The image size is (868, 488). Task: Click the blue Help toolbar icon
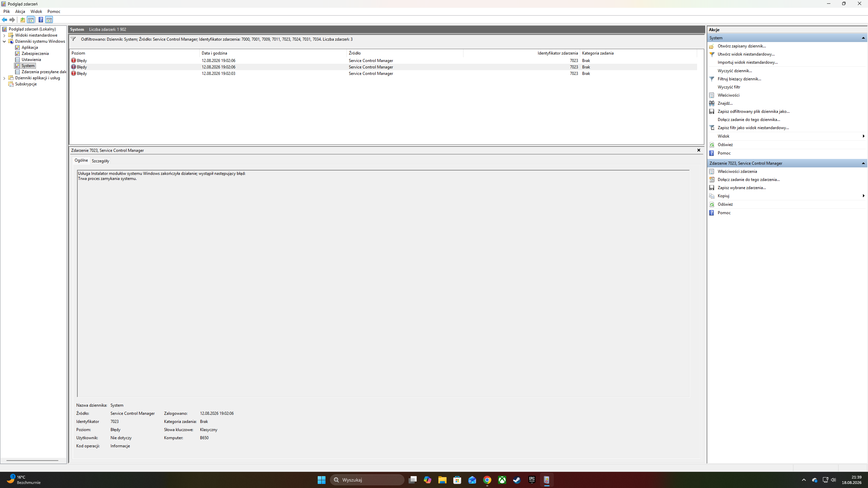[x=41, y=20]
